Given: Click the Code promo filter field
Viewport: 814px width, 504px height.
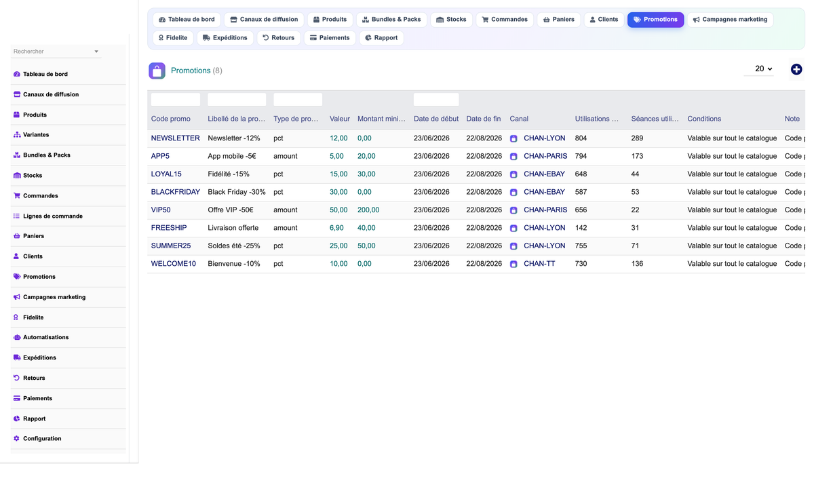Looking at the screenshot, I should pos(176,100).
